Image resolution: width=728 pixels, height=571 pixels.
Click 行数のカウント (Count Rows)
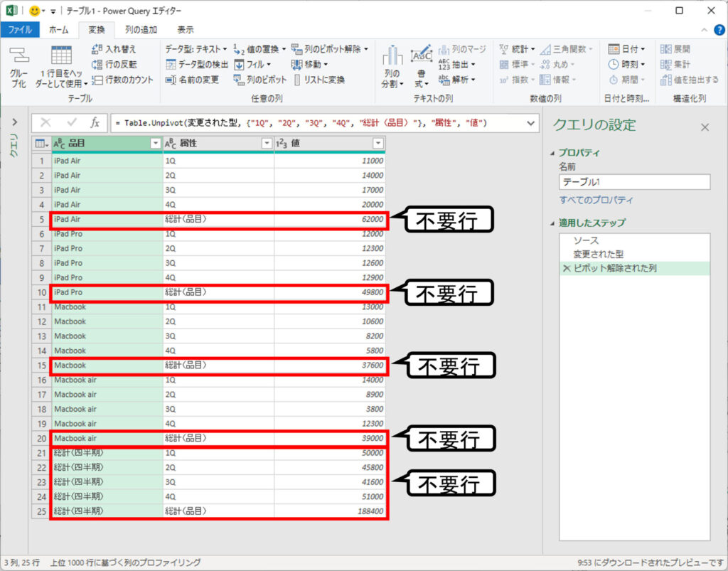[122, 80]
